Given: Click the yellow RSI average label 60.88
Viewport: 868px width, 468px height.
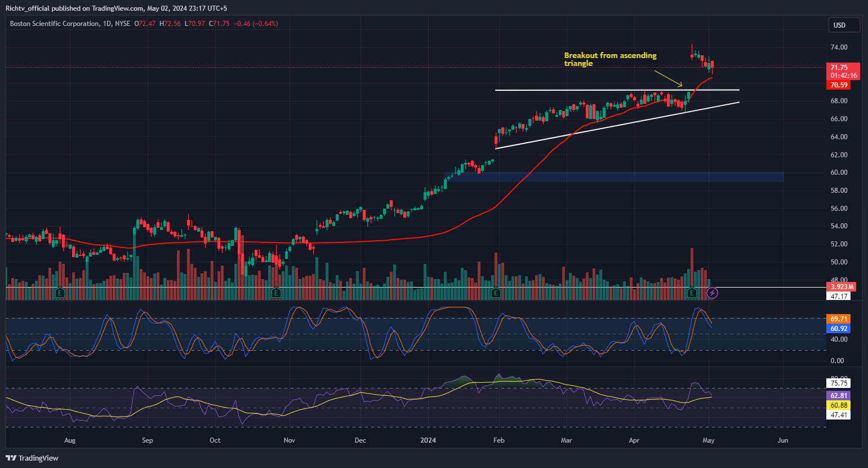Looking at the screenshot, I should point(839,405).
